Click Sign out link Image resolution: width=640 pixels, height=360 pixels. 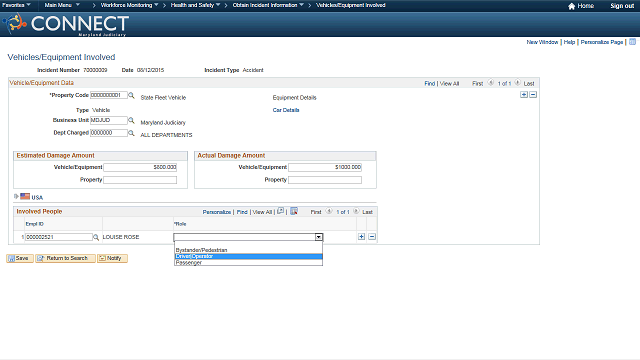click(622, 6)
